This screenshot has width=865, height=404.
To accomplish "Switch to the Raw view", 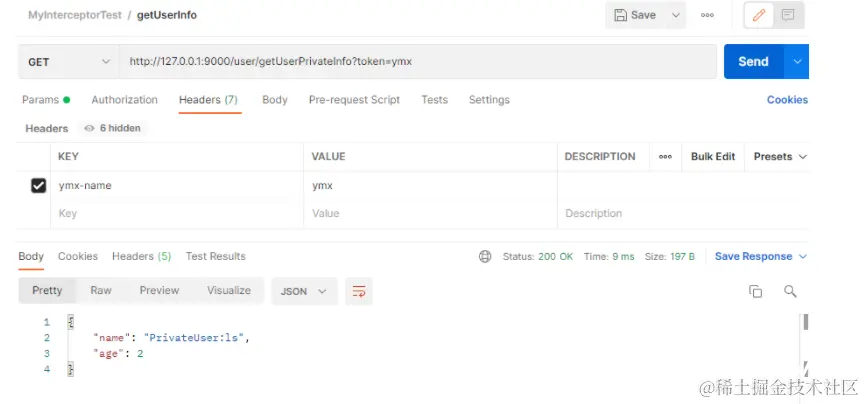I will click(x=101, y=290).
